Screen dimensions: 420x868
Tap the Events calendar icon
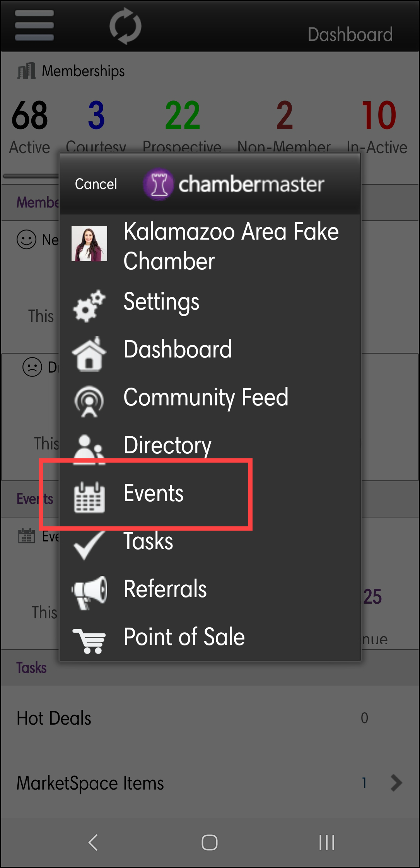tap(89, 497)
